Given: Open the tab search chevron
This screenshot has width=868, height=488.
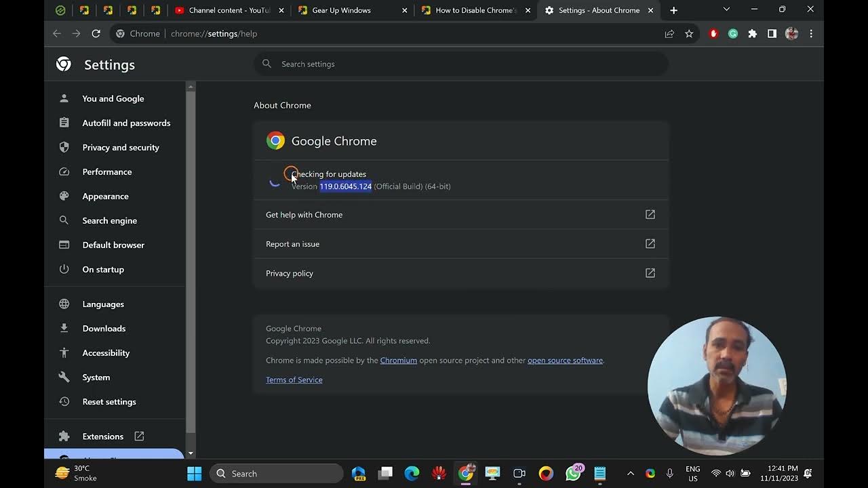Looking at the screenshot, I should coord(726,9).
